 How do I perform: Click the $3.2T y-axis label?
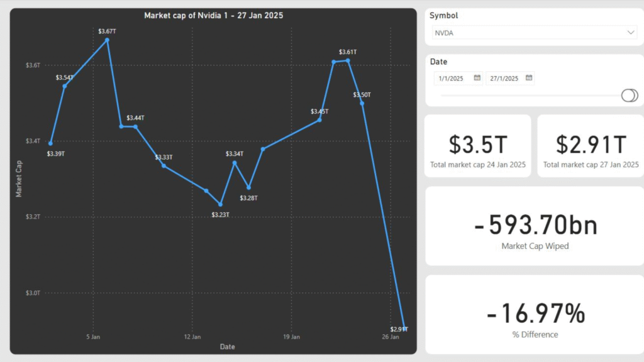pyautogui.click(x=33, y=217)
